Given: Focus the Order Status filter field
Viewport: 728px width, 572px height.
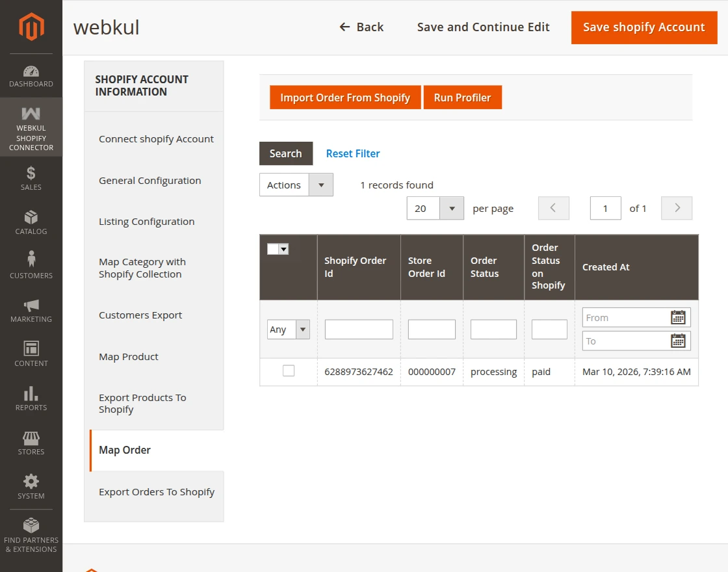Looking at the screenshot, I should coord(493,329).
